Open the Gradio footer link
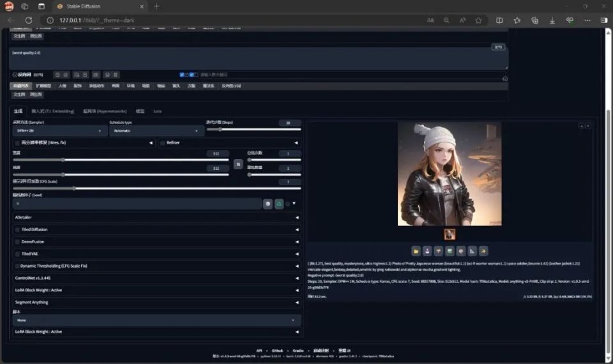The image size is (613, 364). tap(298, 351)
